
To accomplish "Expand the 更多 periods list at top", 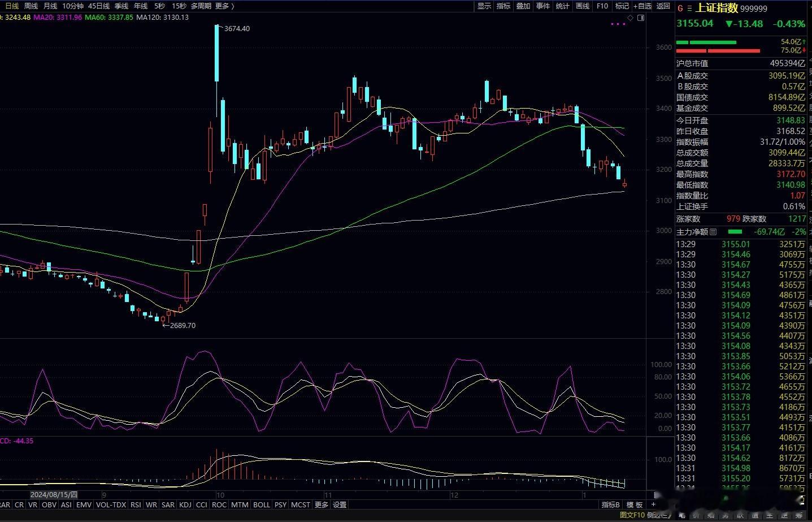I will 224,6.
